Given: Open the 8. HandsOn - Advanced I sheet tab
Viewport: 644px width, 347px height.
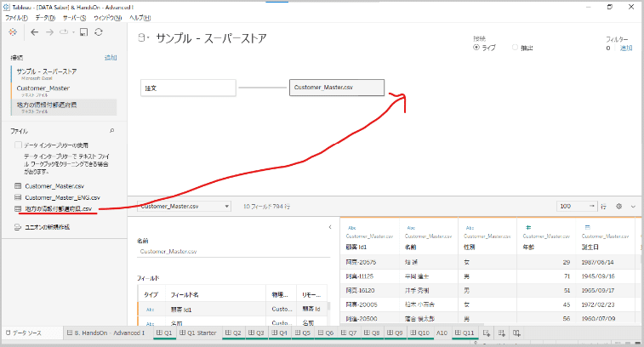Looking at the screenshot, I should 106,333.
